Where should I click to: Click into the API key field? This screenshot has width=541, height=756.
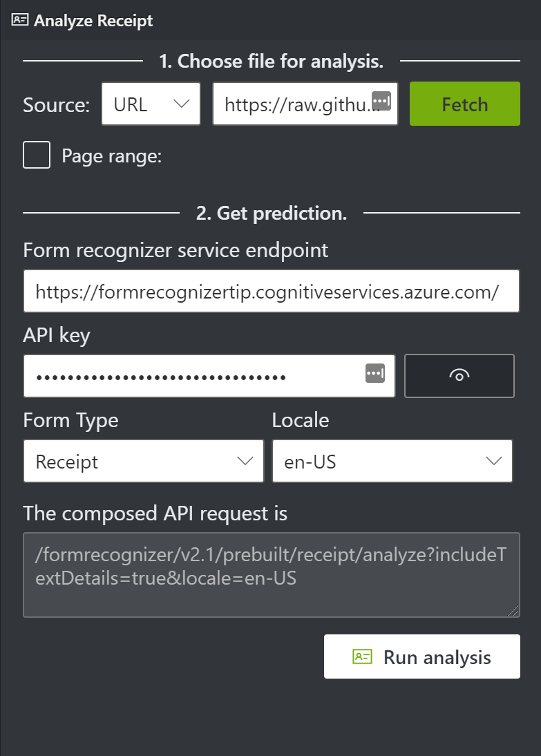coord(209,376)
